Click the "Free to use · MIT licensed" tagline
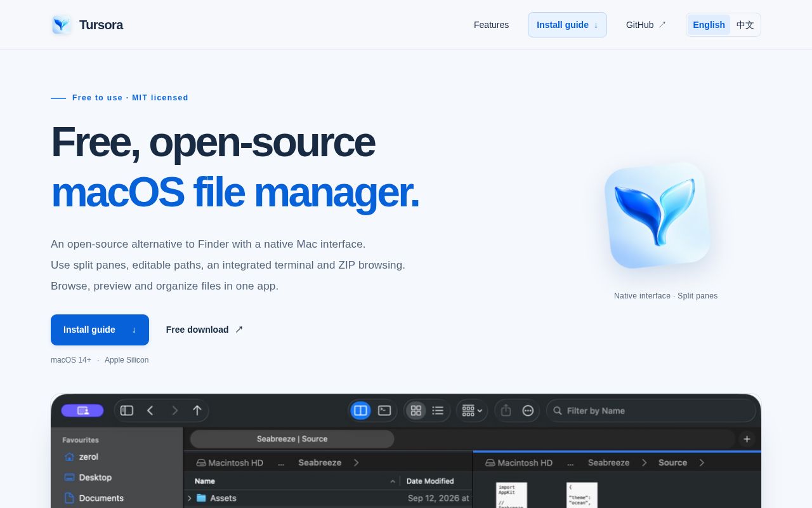The height and width of the screenshot is (508, 812). 130,98
